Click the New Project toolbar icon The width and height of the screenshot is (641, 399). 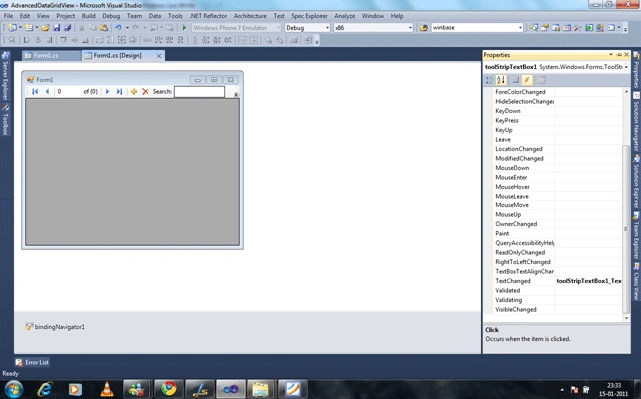point(13,28)
